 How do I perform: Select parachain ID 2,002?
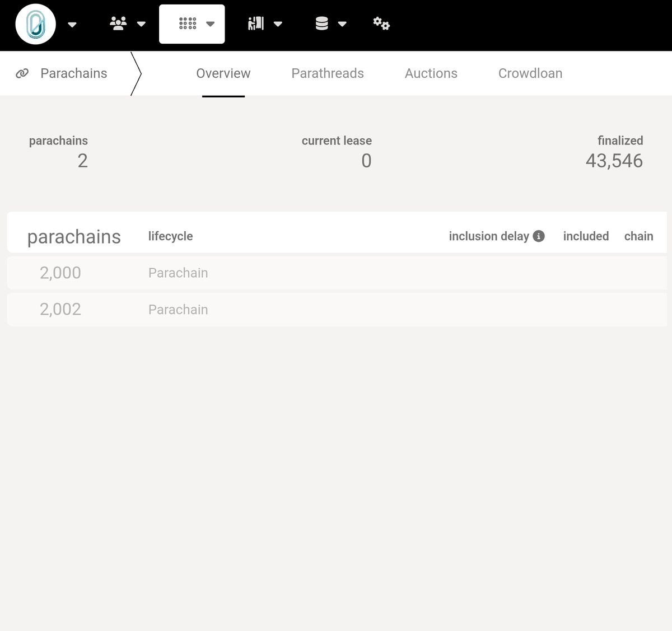tap(60, 309)
